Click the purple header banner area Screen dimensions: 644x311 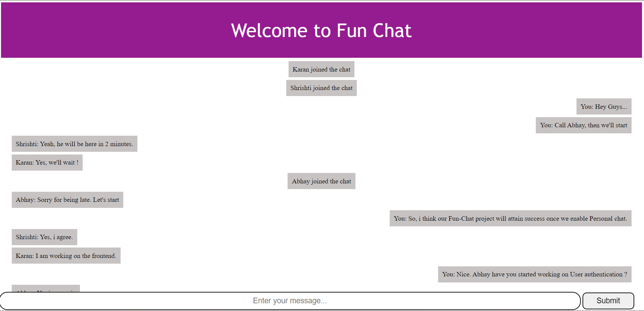(134, 30)
